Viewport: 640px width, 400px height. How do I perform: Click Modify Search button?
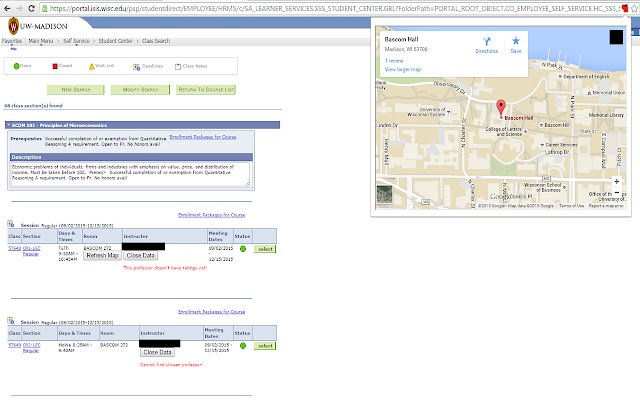(x=140, y=90)
